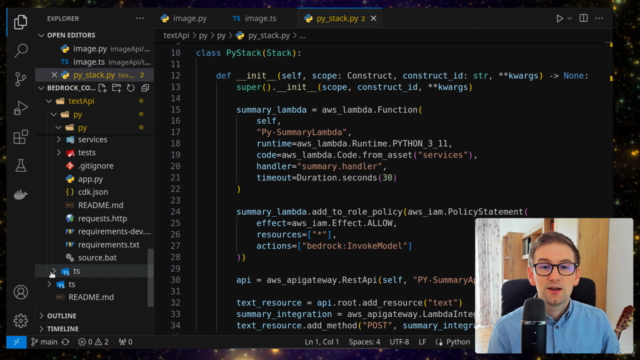Change indentation via Spaces: 4
Viewport: 640px width, 360px height.
[x=364, y=342]
